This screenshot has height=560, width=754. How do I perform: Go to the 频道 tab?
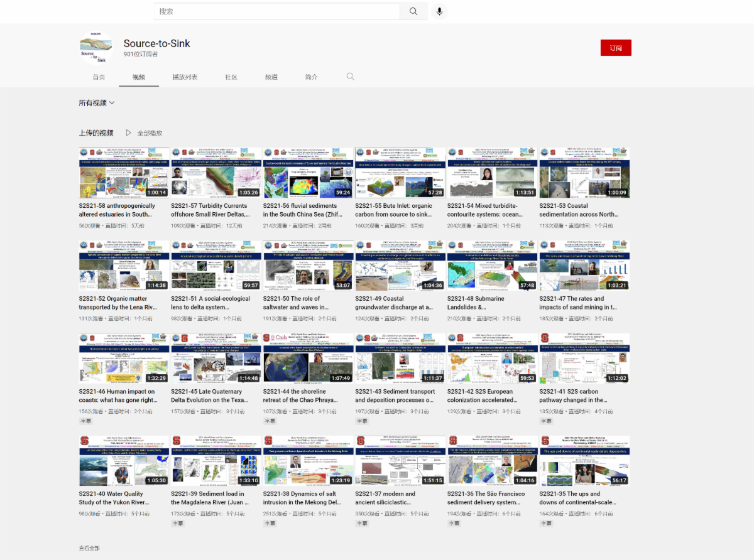[271, 77]
